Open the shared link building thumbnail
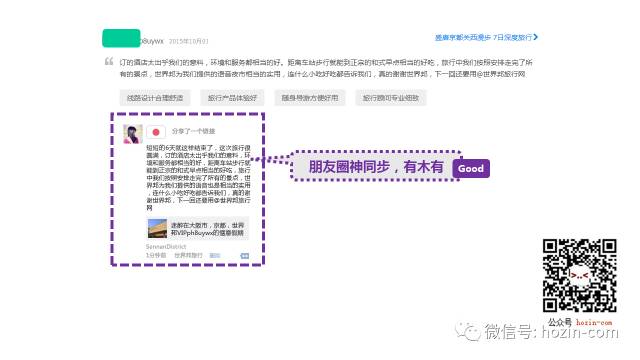Image resolution: width=640 pixels, height=360 pixels. [x=158, y=229]
